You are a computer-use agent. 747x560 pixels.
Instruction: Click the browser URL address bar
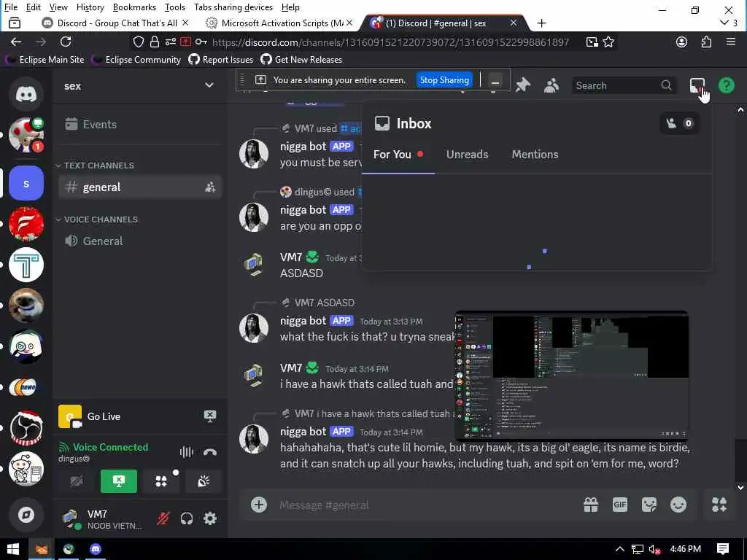(x=391, y=42)
